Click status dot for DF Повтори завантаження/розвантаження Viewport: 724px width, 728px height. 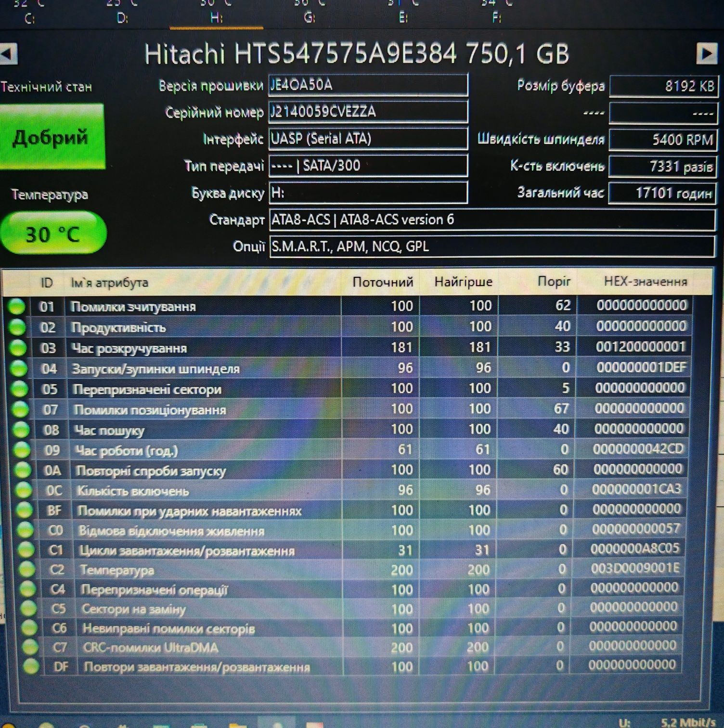(x=31, y=666)
